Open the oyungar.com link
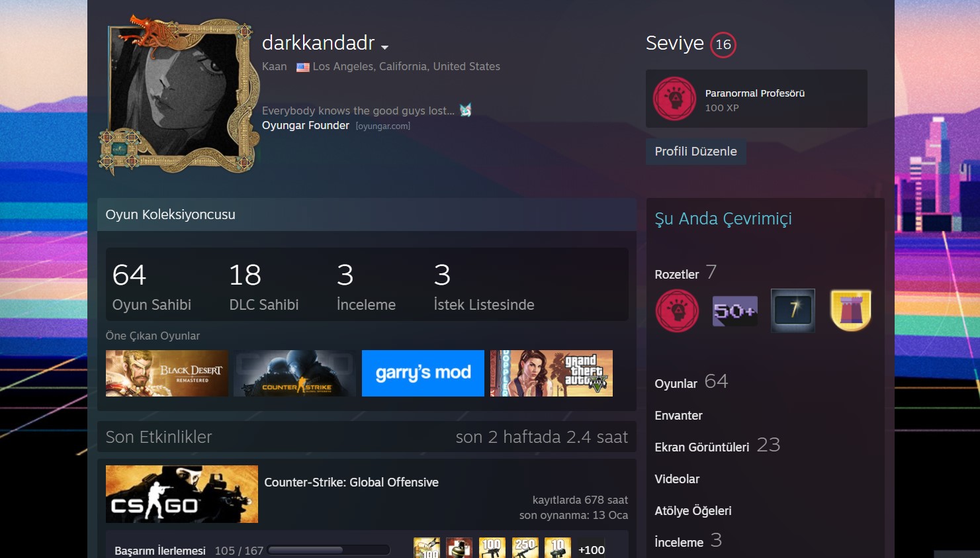The width and height of the screenshot is (980, 558). [x=383, y=126]
